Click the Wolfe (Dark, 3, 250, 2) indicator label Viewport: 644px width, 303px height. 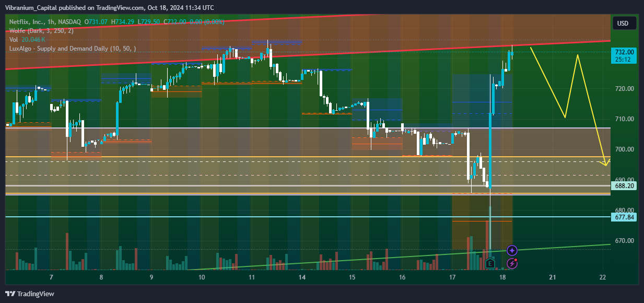(x=41, y=31)
